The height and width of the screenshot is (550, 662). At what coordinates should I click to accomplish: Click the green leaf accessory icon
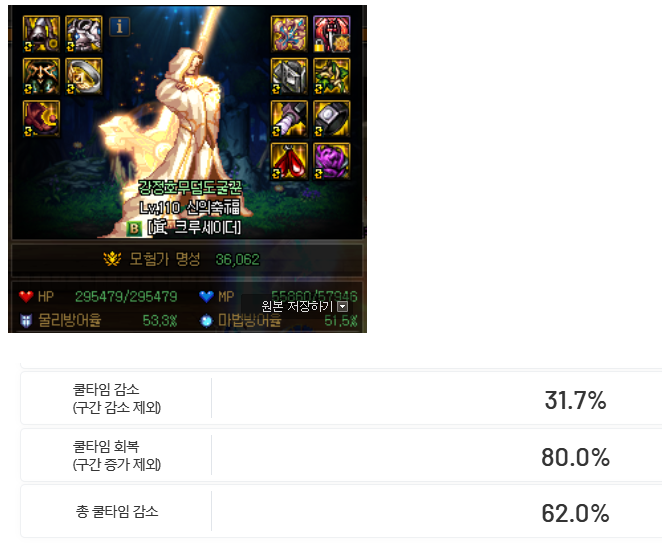coord(331,76)
